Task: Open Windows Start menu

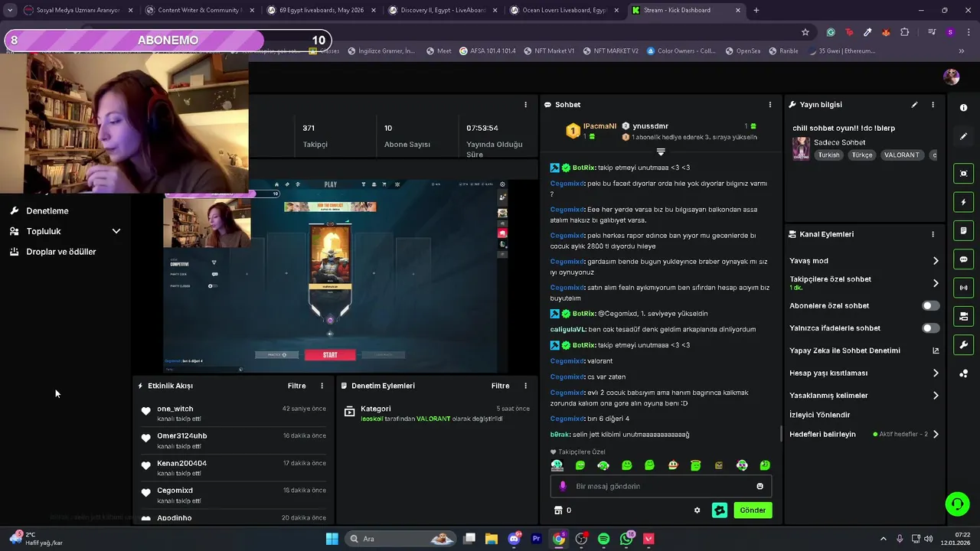Action: [332, 539]
